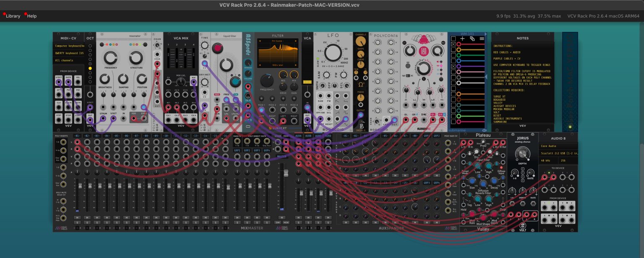Open the WM-101 hamburger menu
The width and height of the screenshot is (644, 258).
[x=482, y=38]
